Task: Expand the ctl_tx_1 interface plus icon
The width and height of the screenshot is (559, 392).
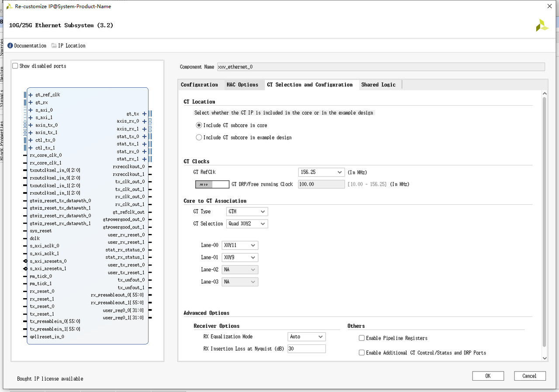Action: tap(31, 148)
